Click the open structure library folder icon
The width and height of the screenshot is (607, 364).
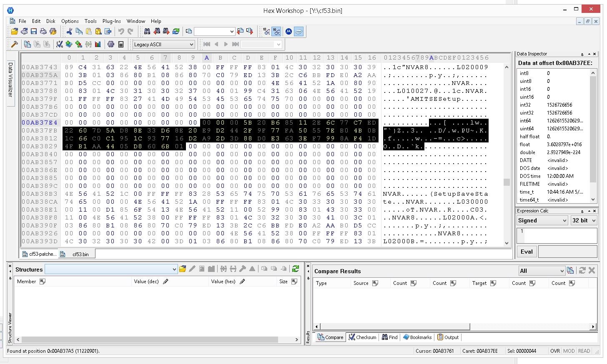183,269
